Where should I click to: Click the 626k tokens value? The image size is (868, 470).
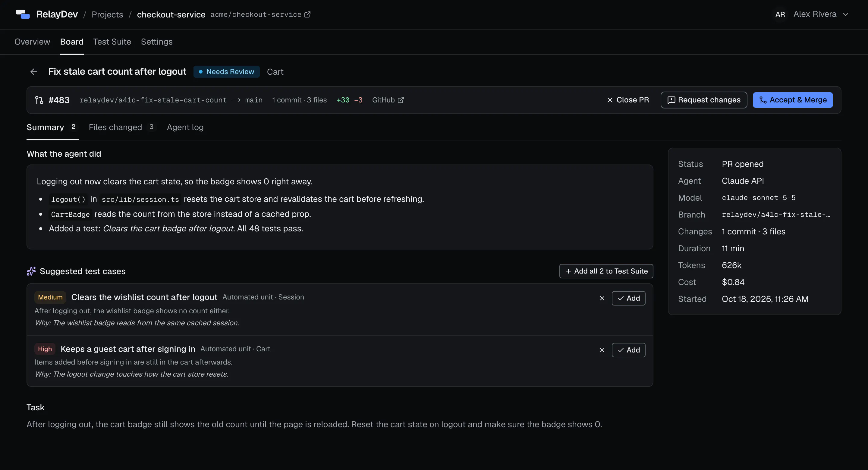pos(731,265)
